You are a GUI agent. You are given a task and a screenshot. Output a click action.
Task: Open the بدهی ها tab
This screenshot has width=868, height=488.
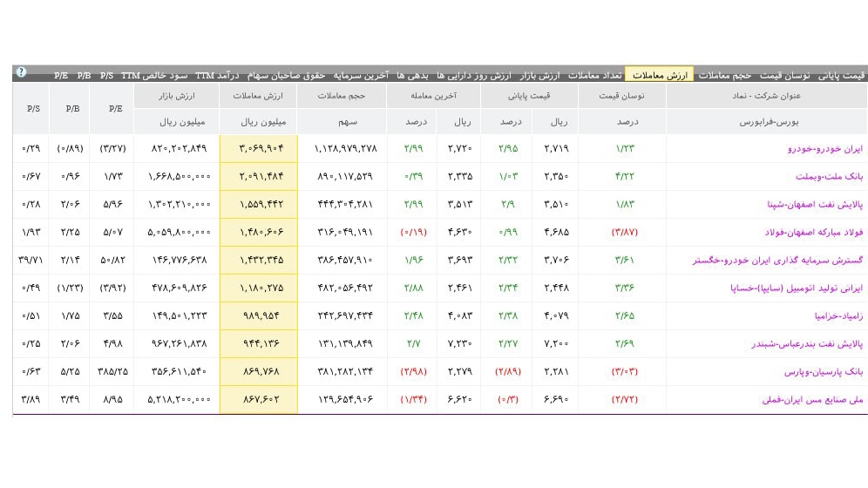point(412,75)
